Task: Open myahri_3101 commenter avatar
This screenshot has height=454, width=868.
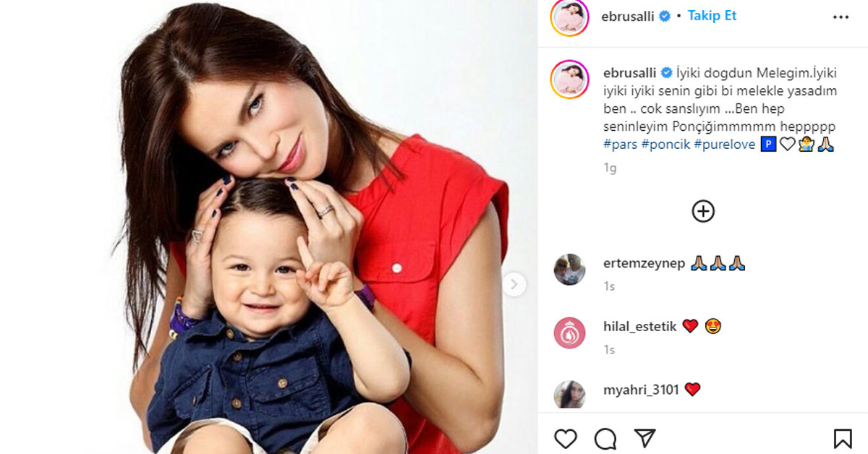Action: [x=569, y=395]
